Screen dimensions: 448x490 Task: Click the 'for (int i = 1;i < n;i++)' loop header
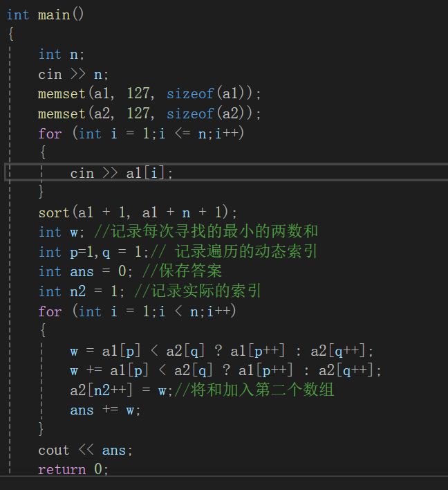tap(137, 311)
